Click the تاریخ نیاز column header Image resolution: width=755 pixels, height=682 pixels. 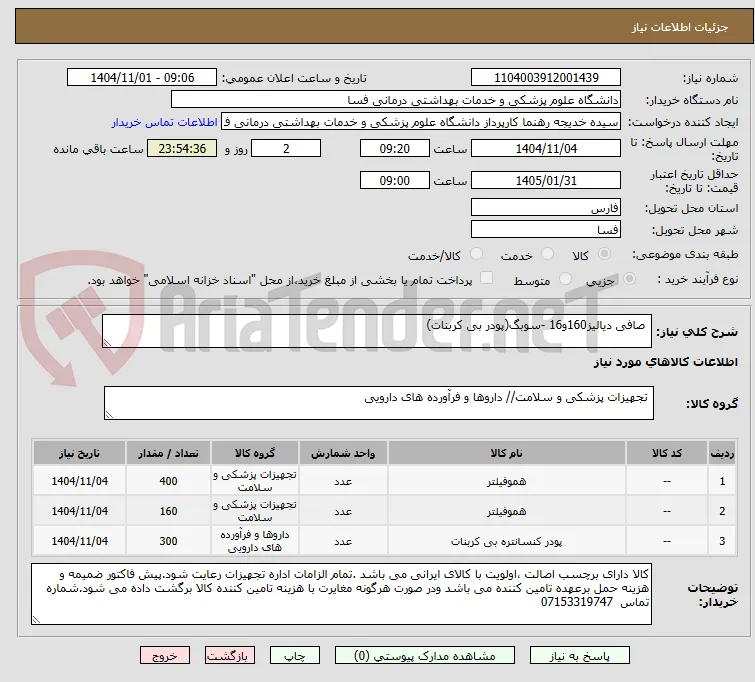click(x=79, y=453)
